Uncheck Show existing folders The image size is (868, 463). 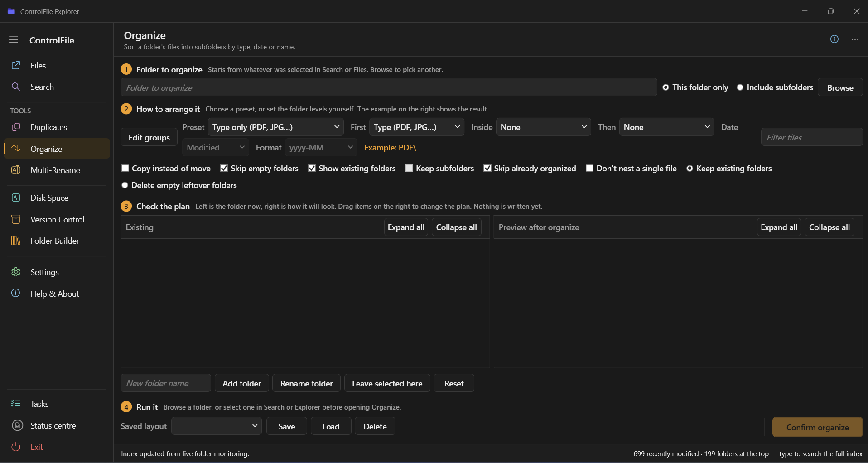point(352,169)
